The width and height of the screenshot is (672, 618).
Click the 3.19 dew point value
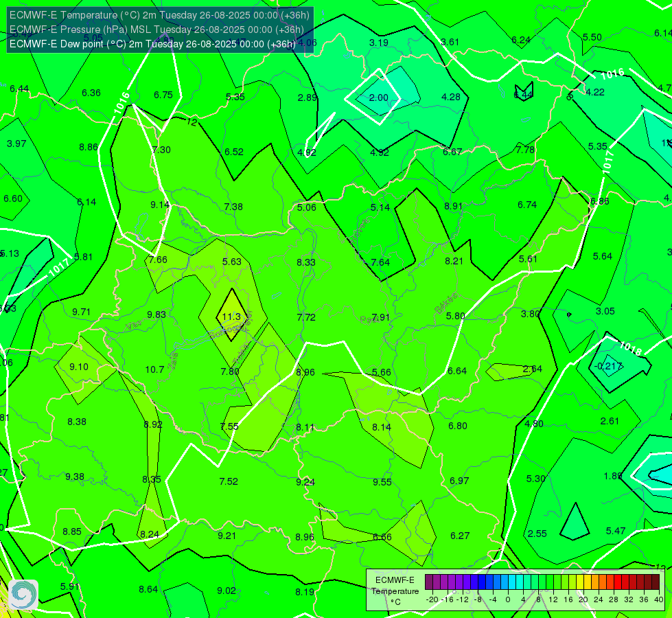coord(379,43)
